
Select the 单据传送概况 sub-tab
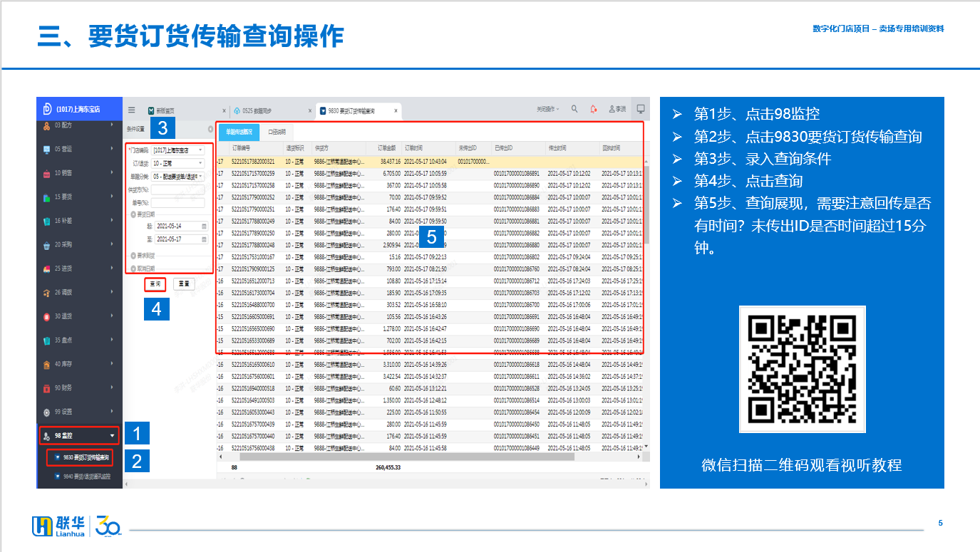[239, 132]
